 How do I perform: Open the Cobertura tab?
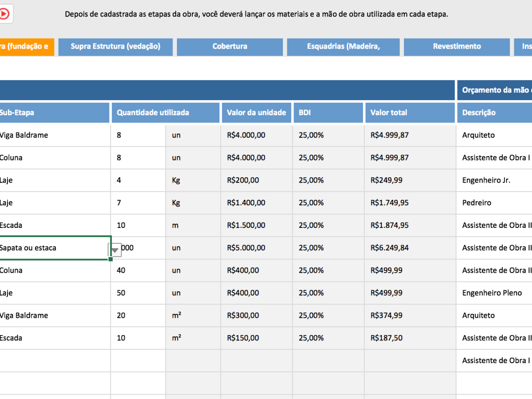tap(230, 47)
